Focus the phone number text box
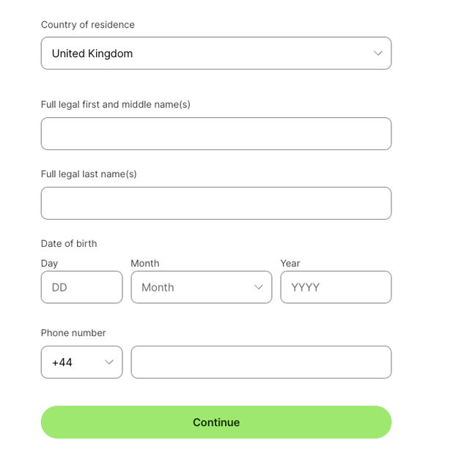This screenshot has height=476, width=453. pos(261,362)
